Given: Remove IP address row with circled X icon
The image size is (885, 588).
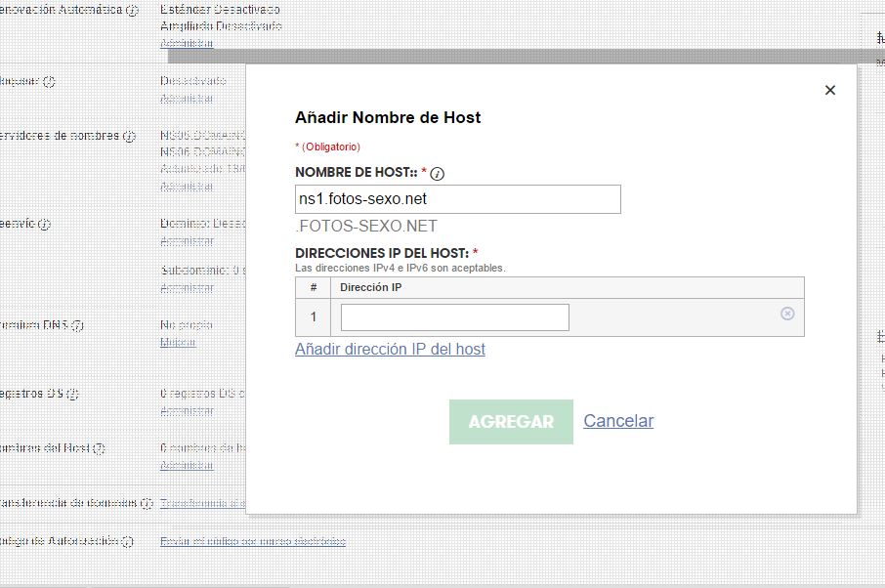Looking at the screenshot, I should 787,314.
